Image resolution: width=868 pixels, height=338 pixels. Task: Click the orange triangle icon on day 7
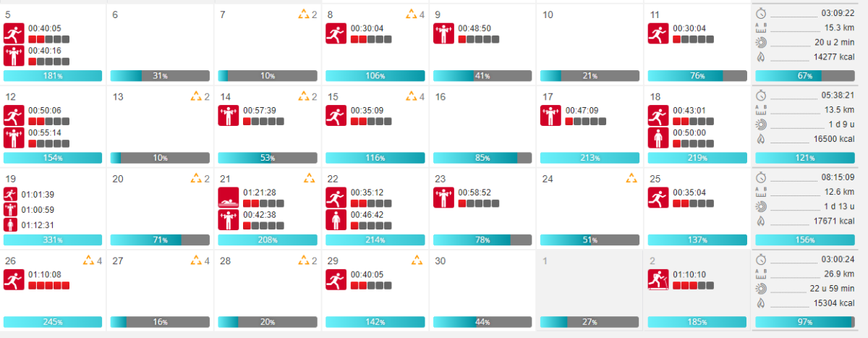(x=304, y=14)
